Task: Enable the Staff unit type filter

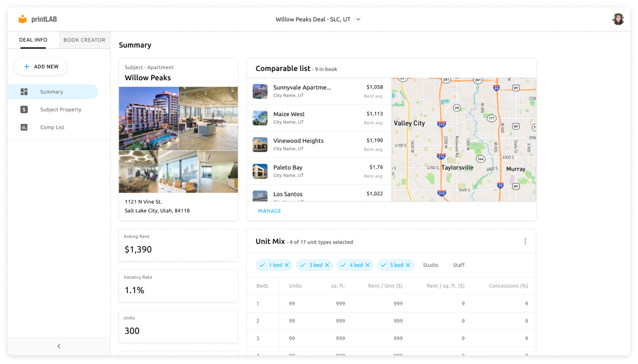Action: (x=459, y=265)
